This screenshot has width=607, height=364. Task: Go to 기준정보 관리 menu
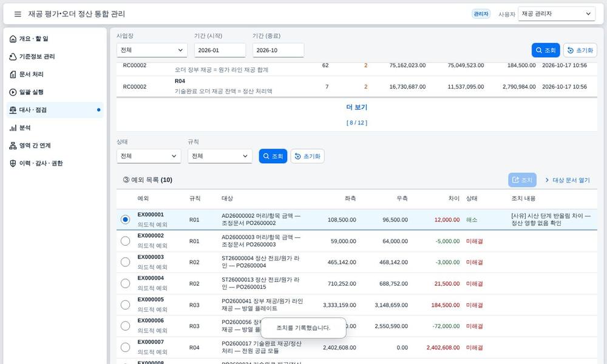tap(55, 56)
